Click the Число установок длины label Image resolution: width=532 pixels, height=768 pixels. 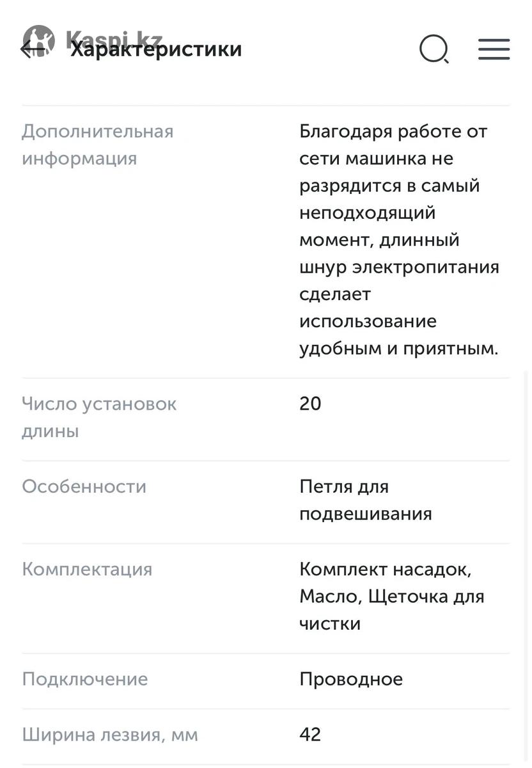tap(99, 417)
